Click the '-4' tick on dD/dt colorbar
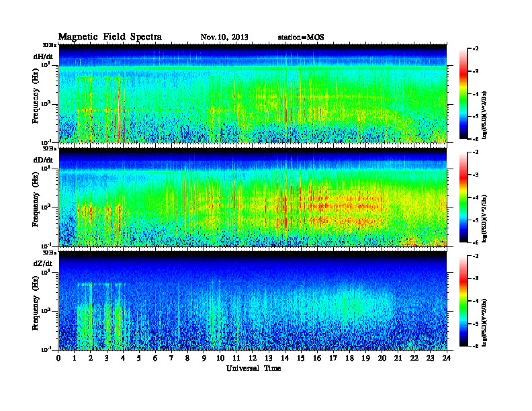532x411 pixels. click(476, 197)
